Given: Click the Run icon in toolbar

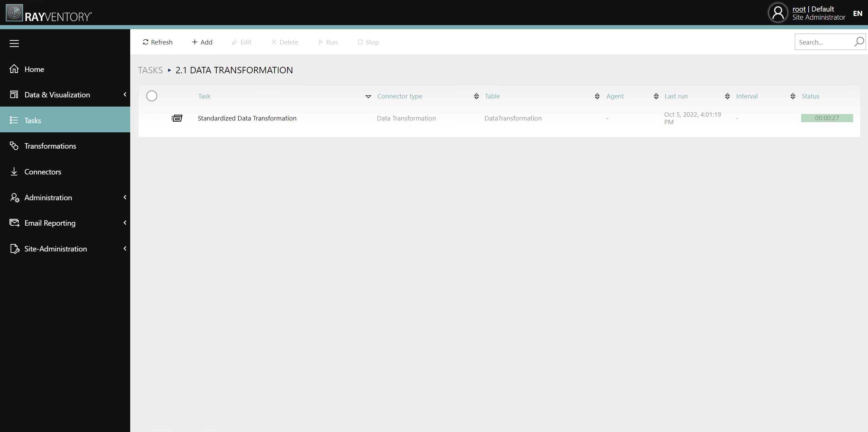Looking at the screenshot, I should coord(328,42).
